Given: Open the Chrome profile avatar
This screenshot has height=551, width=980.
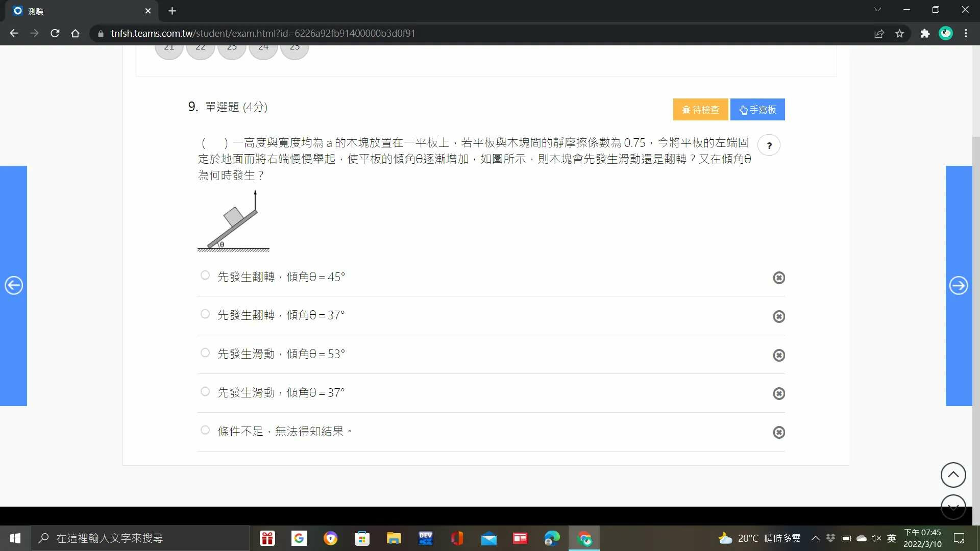Looking at the screenshot, I should tap(946, 34).
